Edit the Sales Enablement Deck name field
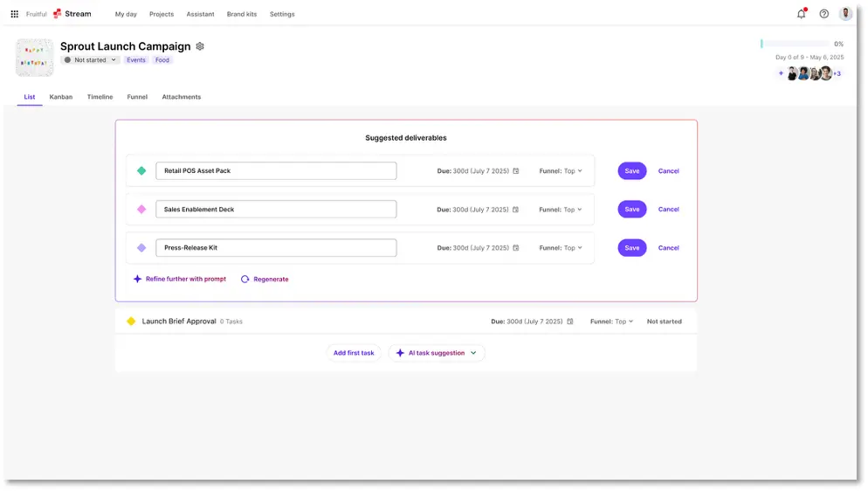 click(276, 209)
